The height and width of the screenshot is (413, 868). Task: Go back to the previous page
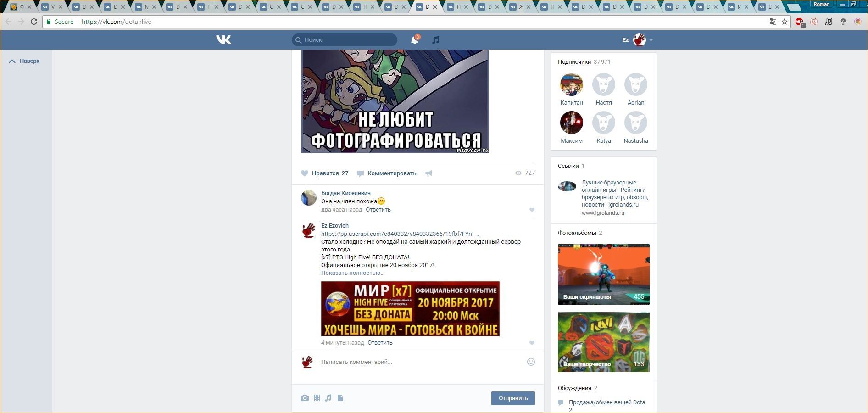pyautogui.click(x=8, y=22)
